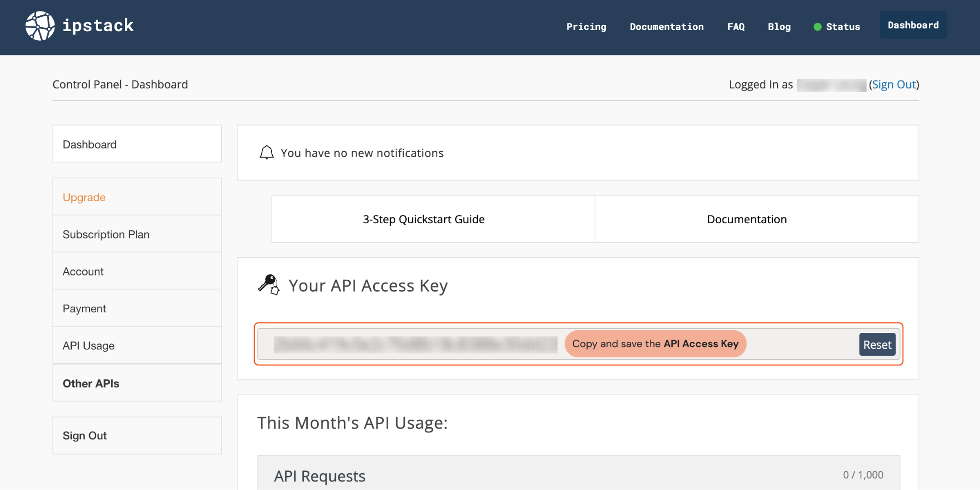View API Usage from the sidebar
Screen dimensions: 980x490
pyautogui.click(x=89, y=345)
